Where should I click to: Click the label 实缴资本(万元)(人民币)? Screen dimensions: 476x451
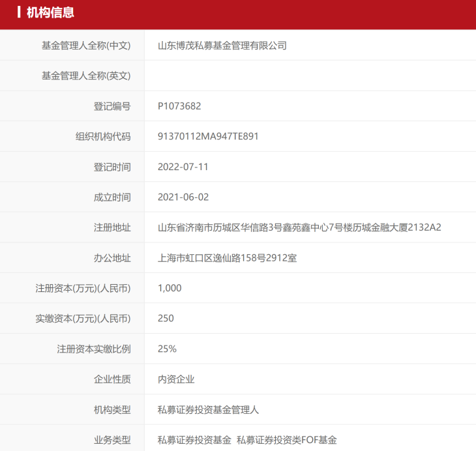click(x=83, y=318)
